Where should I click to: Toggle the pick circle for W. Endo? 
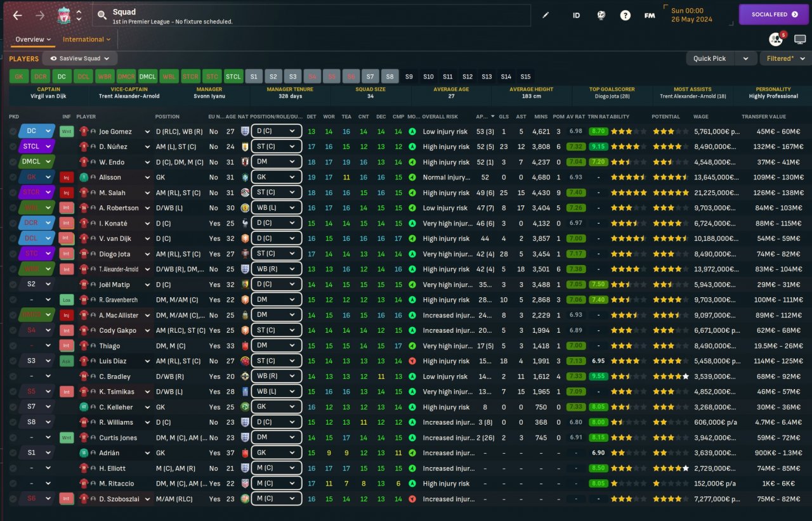click(x=13, y=162)
